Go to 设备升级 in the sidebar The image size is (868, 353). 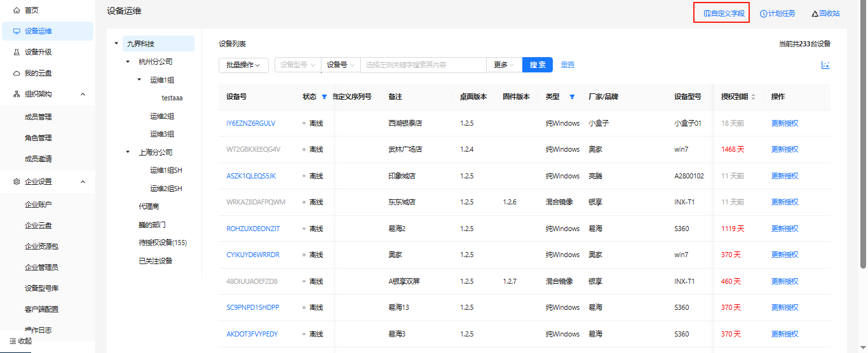click(48, 52)
